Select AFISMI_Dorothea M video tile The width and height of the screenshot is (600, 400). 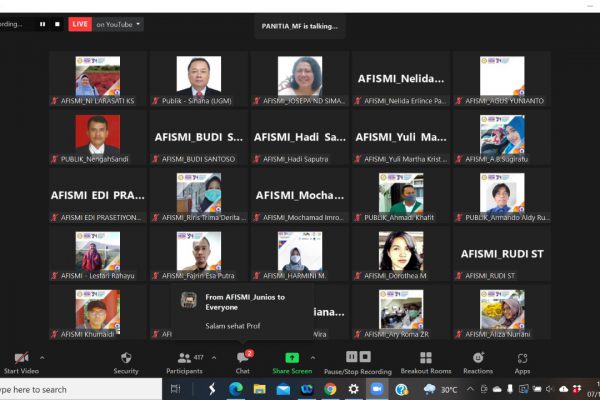click(x=400, y=254)
